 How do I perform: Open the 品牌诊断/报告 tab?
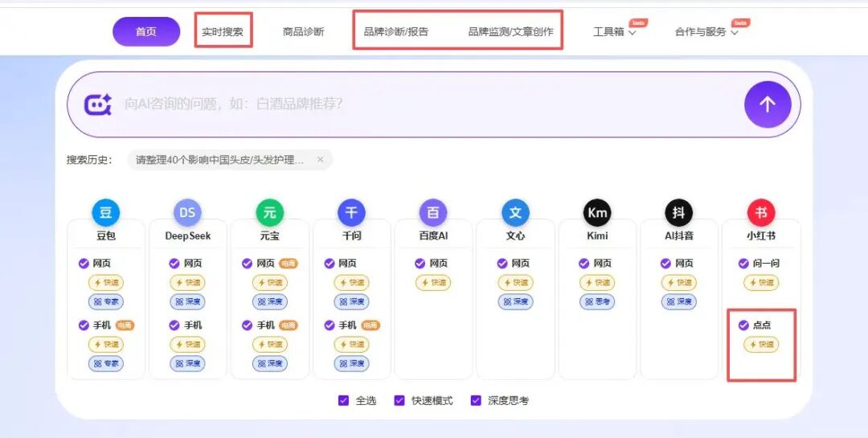[x=395, y=31]
